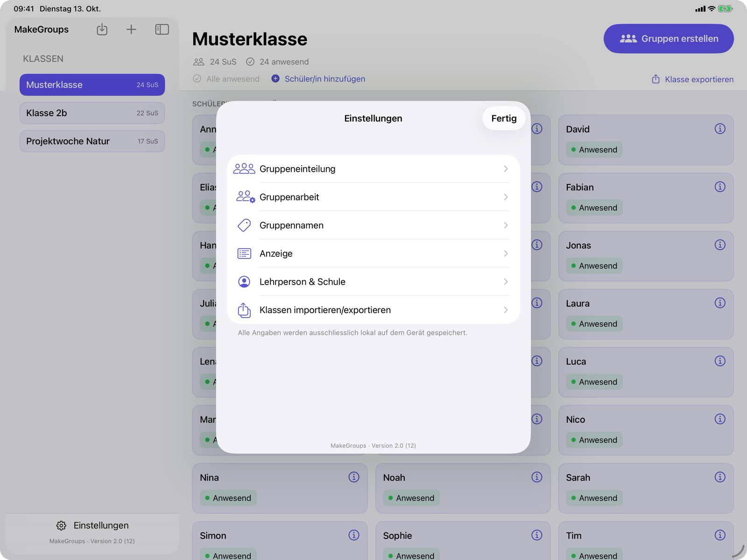This screenshot has width=747, height=560.
Task: Click the import/export share icon in settings
Action: click(x=244, y=310)
